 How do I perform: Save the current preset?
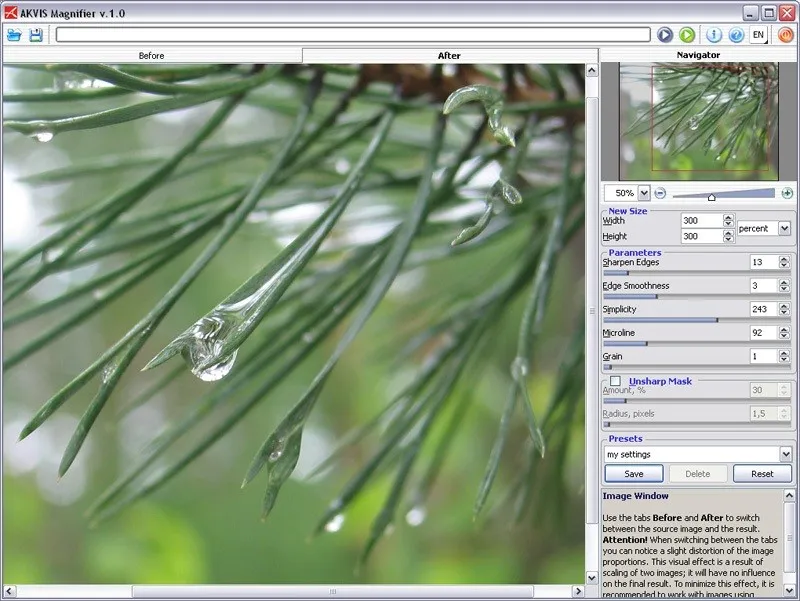634,472
